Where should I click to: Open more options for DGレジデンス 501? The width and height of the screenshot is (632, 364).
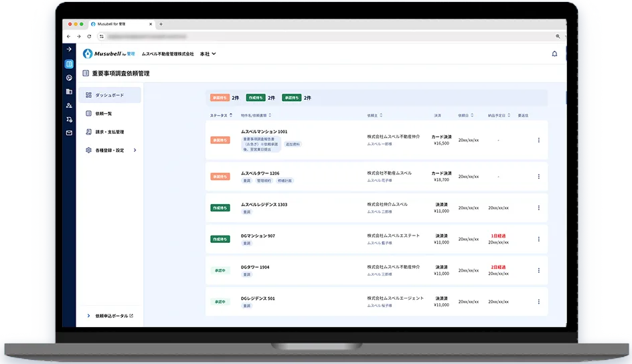pos(538,302)
